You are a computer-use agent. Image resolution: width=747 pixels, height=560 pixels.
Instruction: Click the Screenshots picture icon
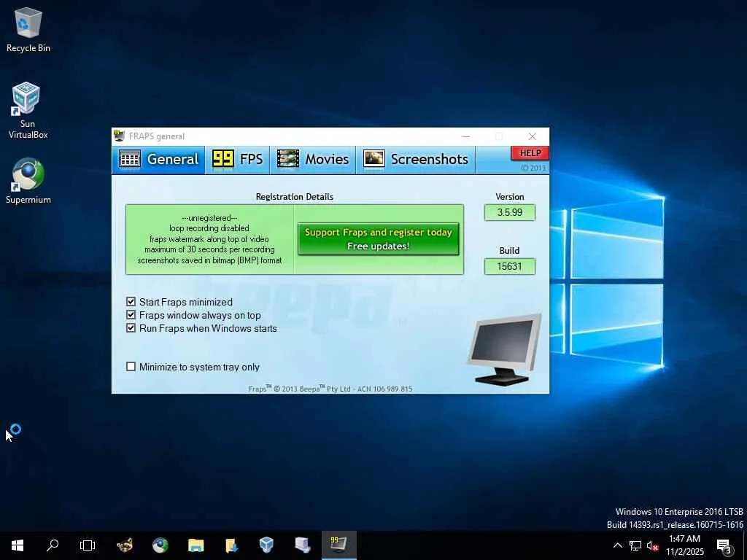tap(374, 158)
